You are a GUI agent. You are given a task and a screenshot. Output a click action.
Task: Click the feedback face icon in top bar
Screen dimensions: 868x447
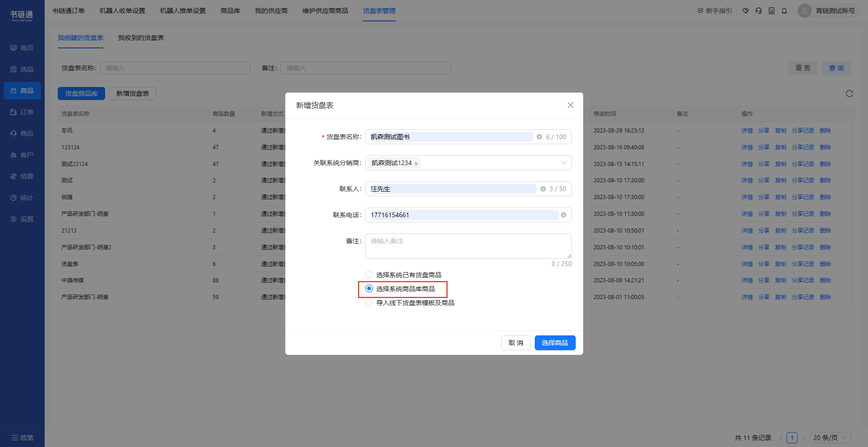click(772, 11)
